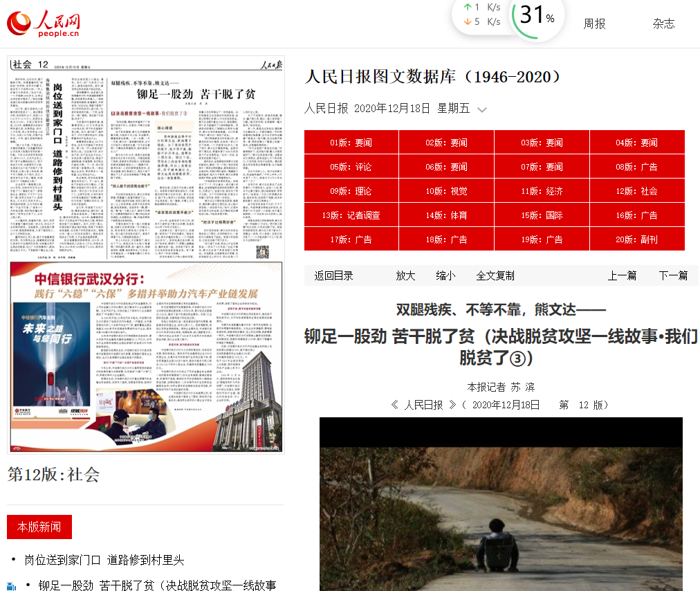Open page 05版: 评论
Screen dimensions: 700x591
click(x=351, y=167)
